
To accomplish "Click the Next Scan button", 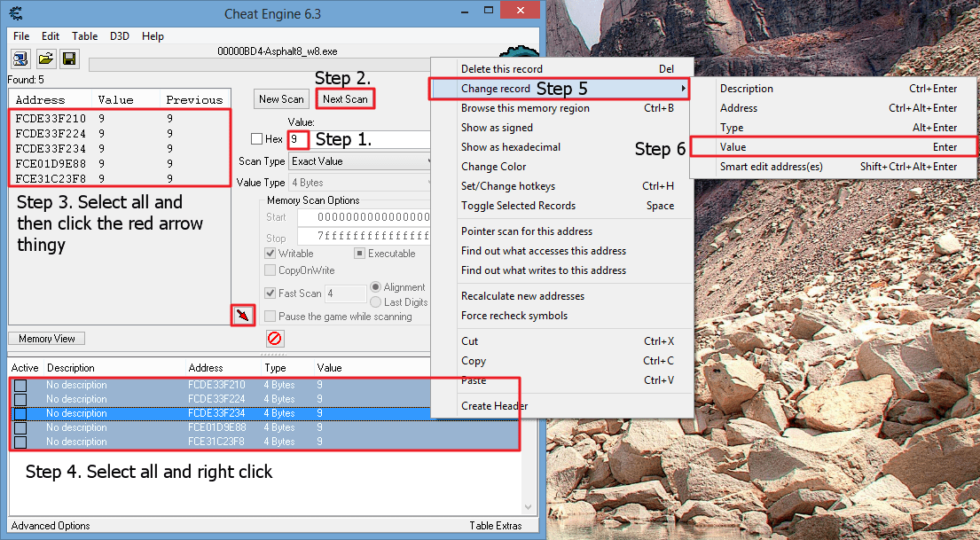I will click(345, 98).
